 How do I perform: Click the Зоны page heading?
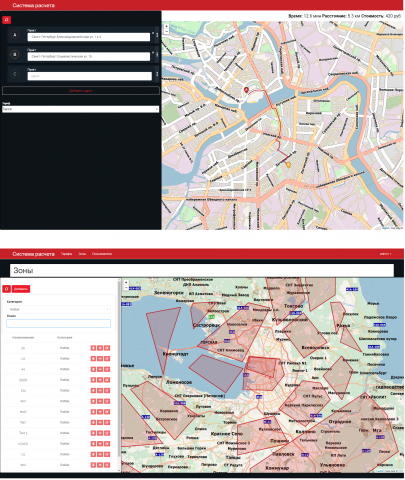(23, 270)
